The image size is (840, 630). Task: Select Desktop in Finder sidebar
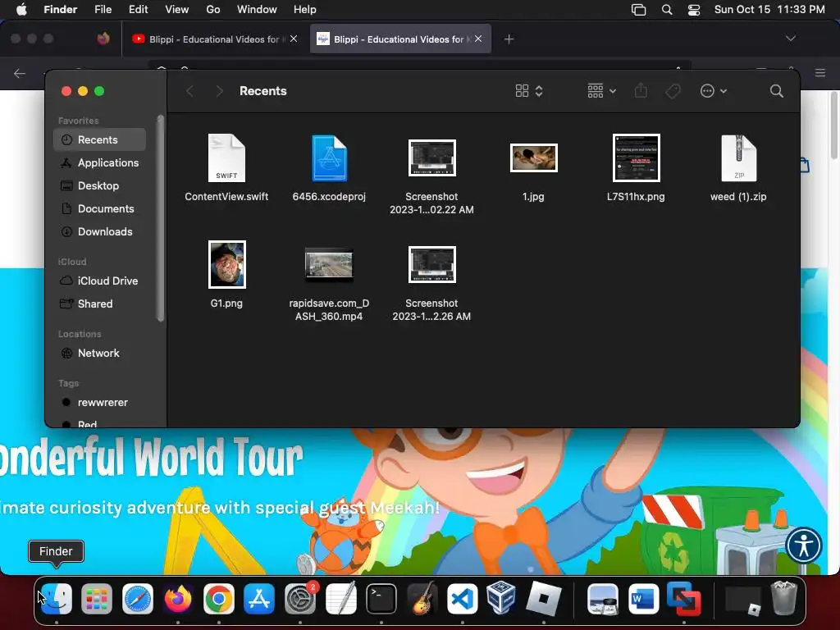click(x=99, y=186)
